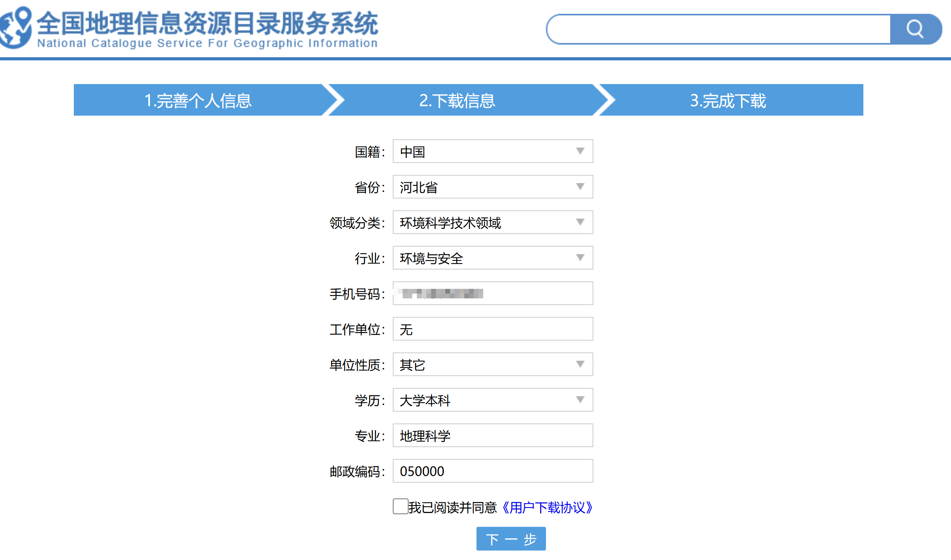Select step 3.完成下载
This screenshot has width=951, height=560.
click(728, 100)
